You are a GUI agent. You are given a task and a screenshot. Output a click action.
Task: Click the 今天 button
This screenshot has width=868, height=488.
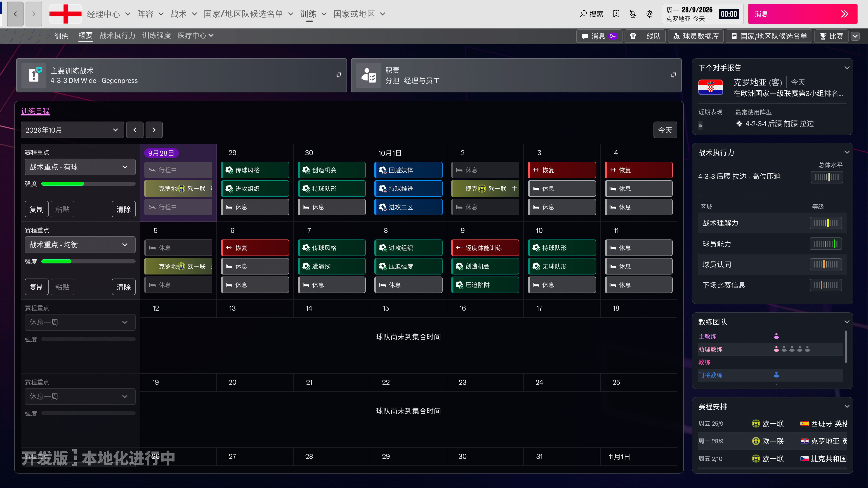point(665,130)
